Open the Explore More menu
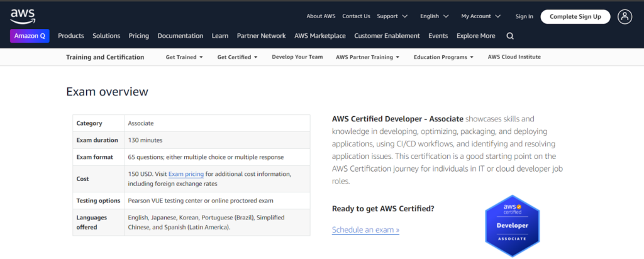Image resolution: width=644 pixels, height=259 pixels. pos(475,36)
